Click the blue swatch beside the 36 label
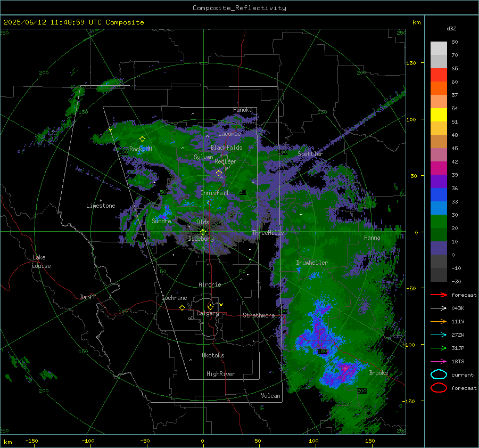The width and height of the screenshot is (479, 448). pos(439,194)
